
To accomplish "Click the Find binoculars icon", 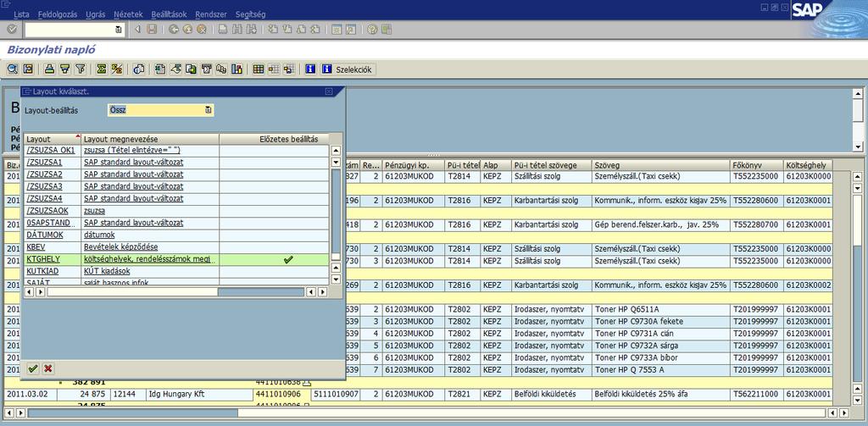I will pos(237,30).
